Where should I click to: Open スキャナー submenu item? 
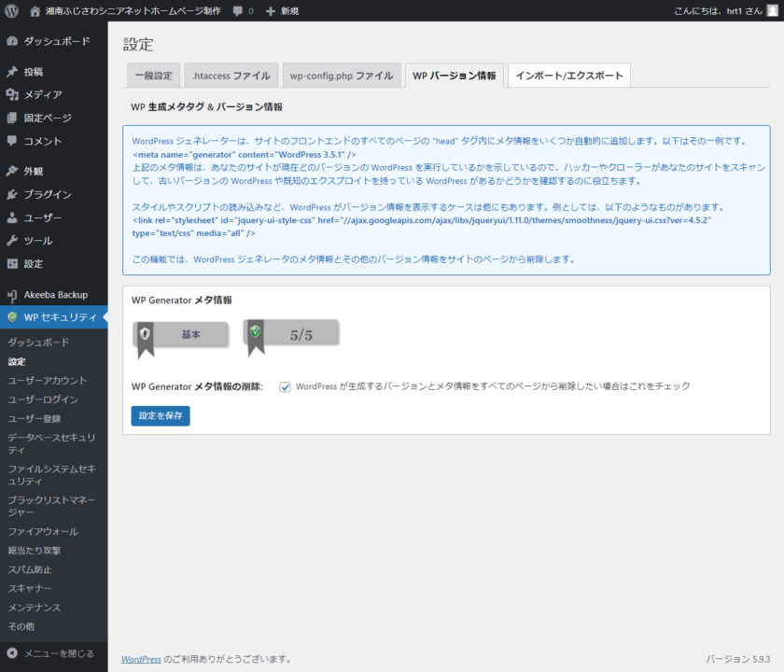(x=30, y=589)
